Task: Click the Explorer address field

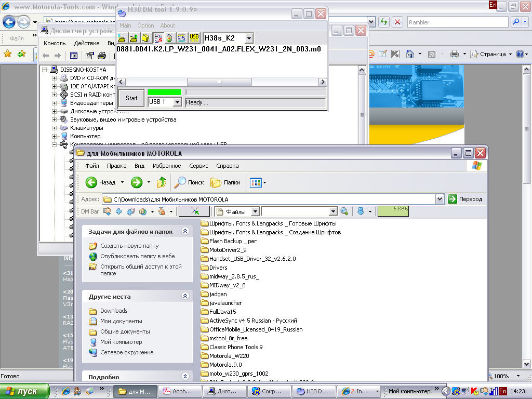Action: (x=270, y=199)
